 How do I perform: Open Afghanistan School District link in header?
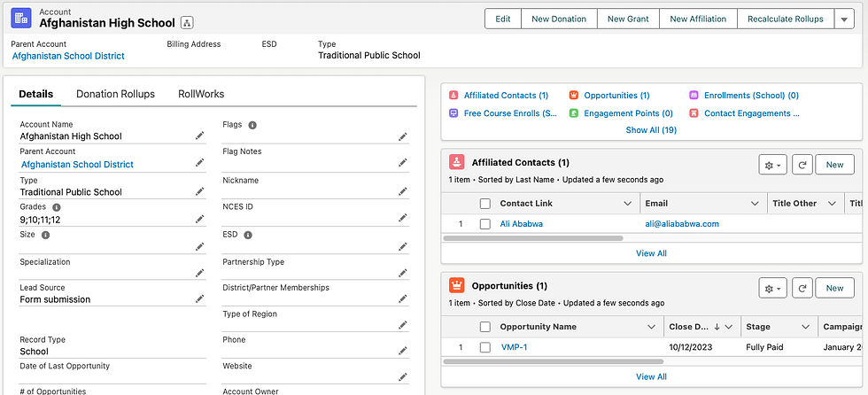[68, 56]
